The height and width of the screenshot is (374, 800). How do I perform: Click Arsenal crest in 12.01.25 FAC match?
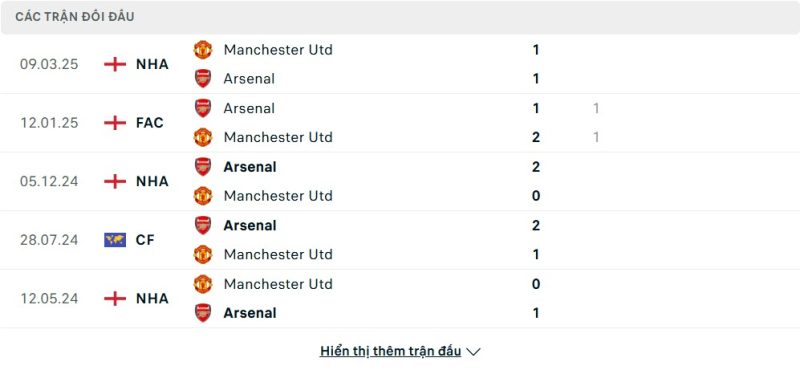[x=203, y=108]
